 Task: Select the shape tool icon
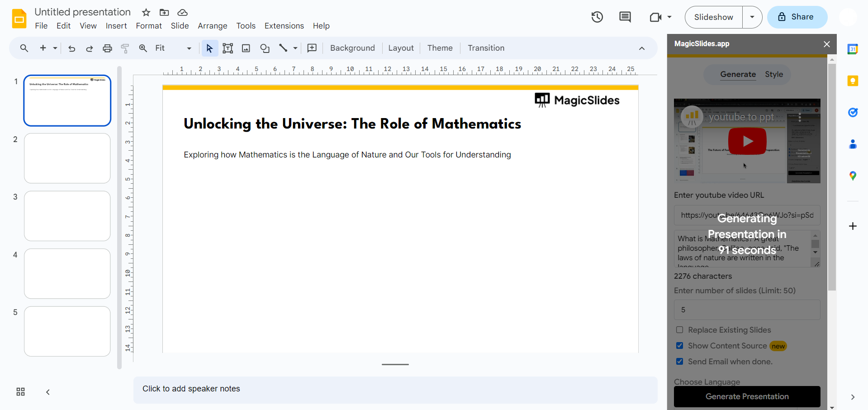point(265,48)
